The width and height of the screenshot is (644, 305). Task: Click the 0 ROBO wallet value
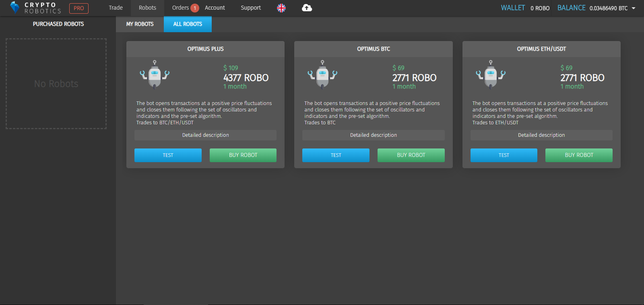click(540, 8)
